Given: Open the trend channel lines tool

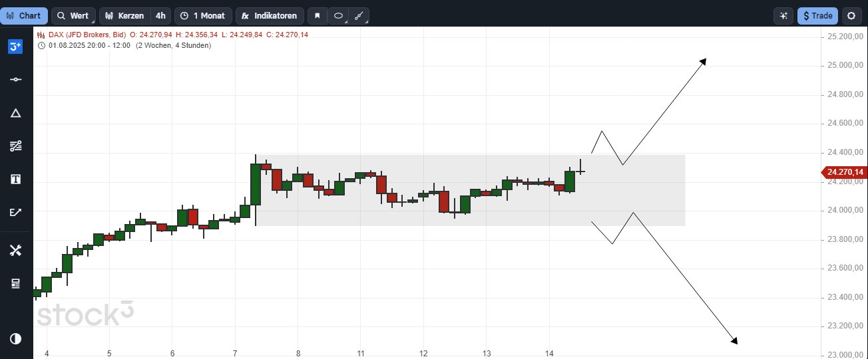Looking at the screenshot, I should (x=15, y=146).
